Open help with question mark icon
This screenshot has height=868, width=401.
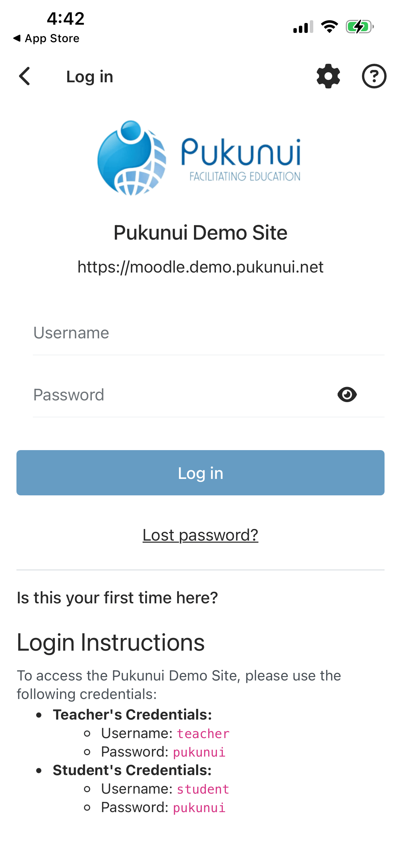pyautogui.click(x=374, y=76)
